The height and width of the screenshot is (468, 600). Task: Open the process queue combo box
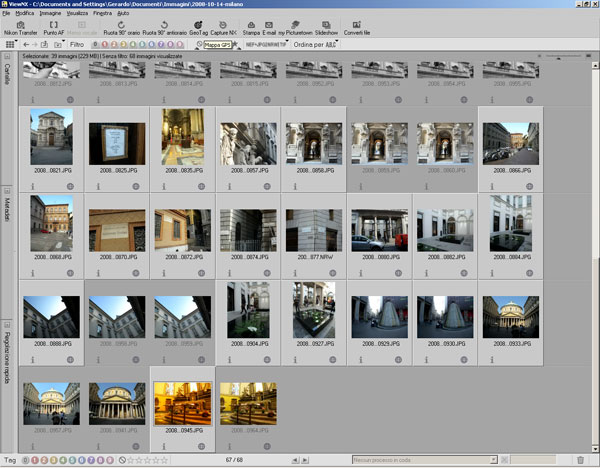coord(424,460)
